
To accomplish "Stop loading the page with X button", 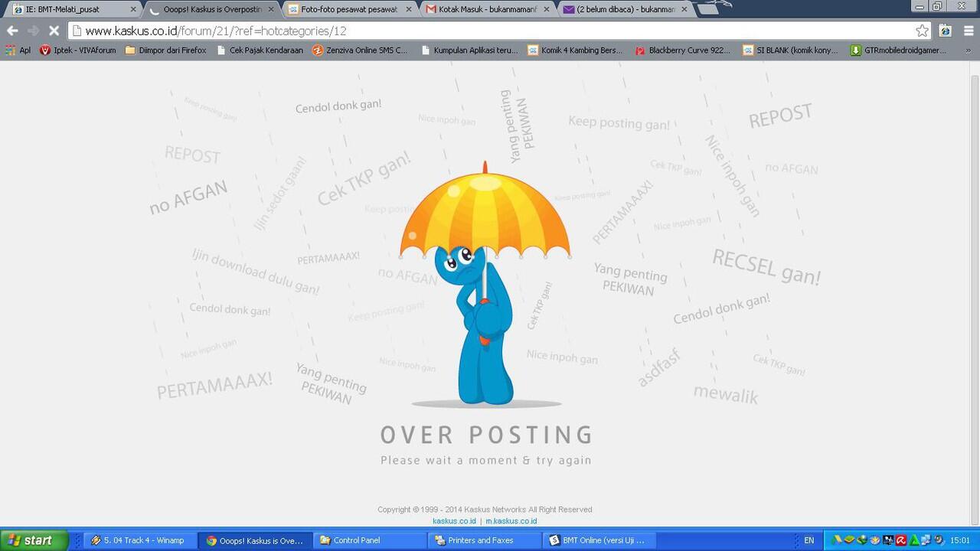I will (54, 31).
